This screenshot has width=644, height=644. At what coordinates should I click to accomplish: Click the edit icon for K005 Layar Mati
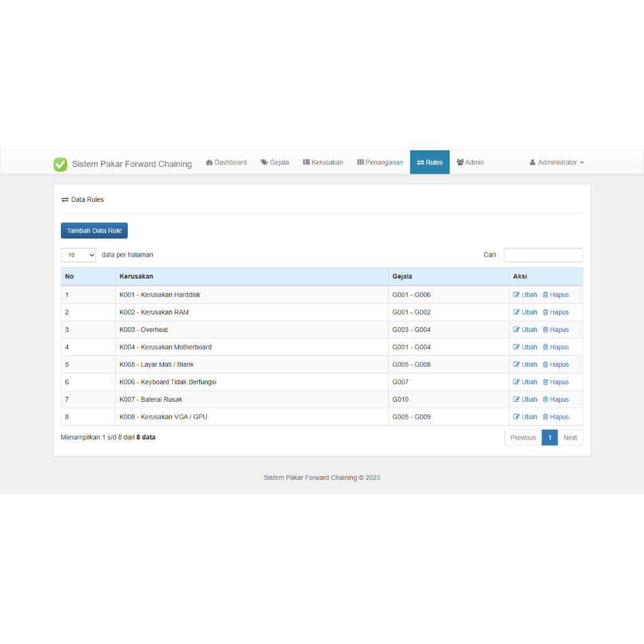tap(516, 364)
